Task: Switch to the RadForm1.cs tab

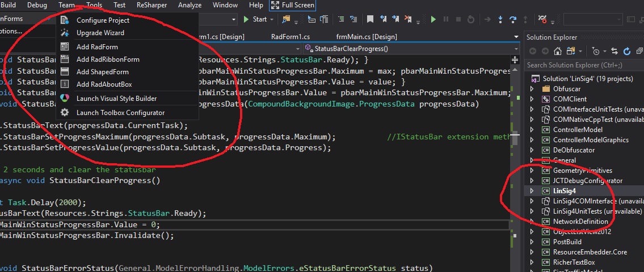Action: (x=291, y=36)
